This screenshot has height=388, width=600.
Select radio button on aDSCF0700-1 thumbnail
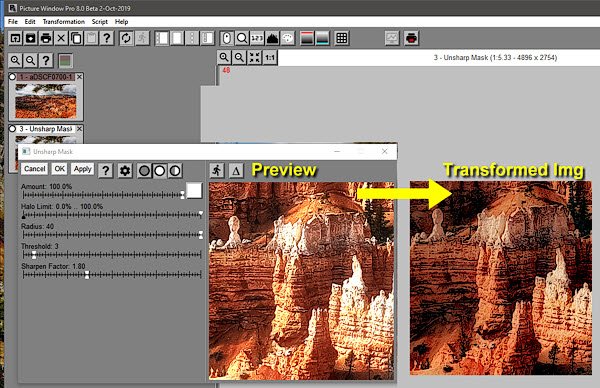pyautogui.click(x=12, y=77)
